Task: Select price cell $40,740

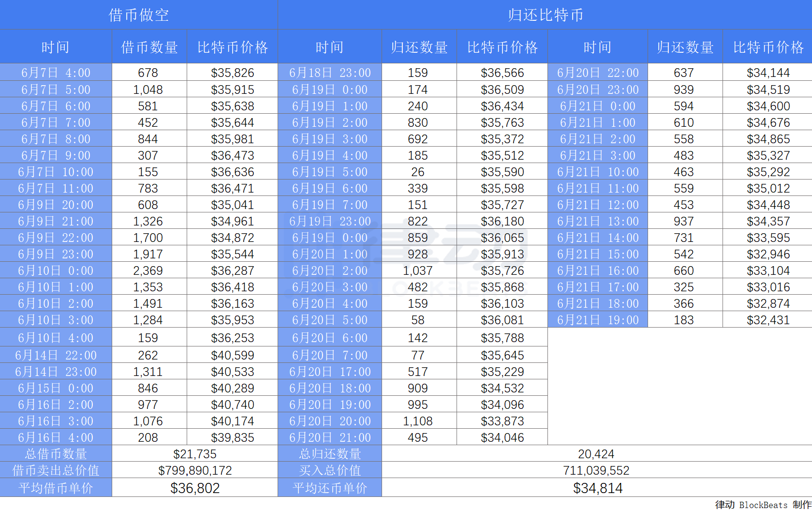Action: [233, 405]
